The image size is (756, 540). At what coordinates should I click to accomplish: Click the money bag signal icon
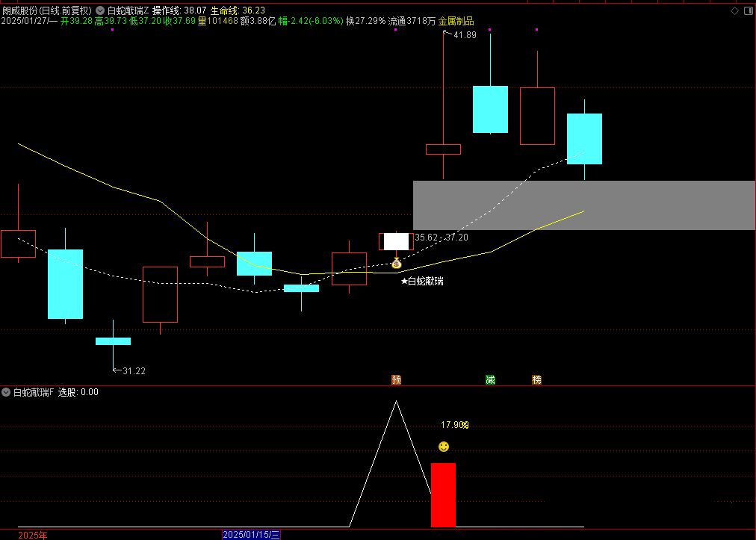(397, 264)
